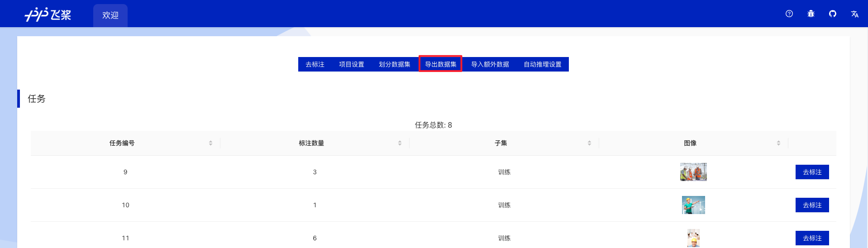This screenshot has height=248, width=868.
Task: Sort by 图像 column arrows
Action: [x=778, y=143]
